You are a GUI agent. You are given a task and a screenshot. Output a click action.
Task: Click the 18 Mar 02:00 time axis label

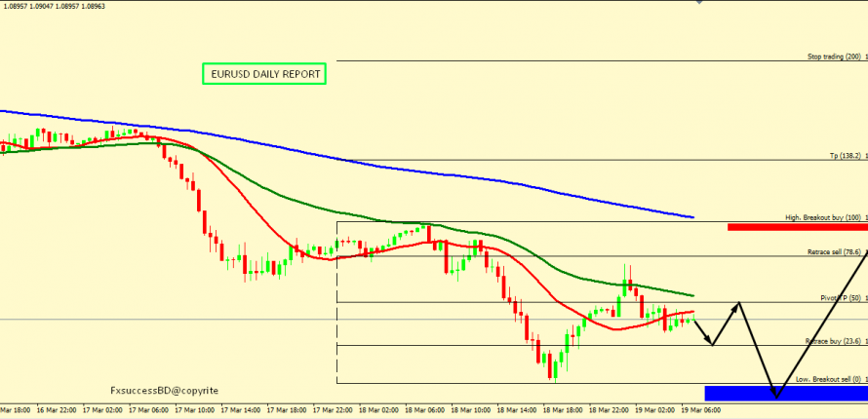378,410
